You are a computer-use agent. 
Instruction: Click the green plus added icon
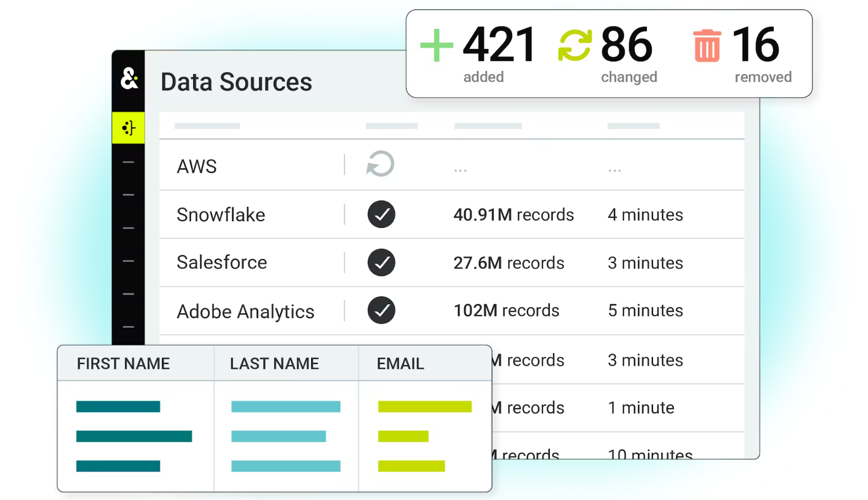[x=437, y=45]
